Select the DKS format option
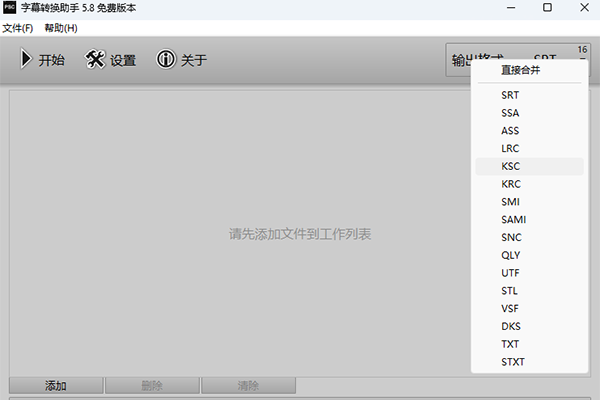The image size is (600, 400). point(511,326)
